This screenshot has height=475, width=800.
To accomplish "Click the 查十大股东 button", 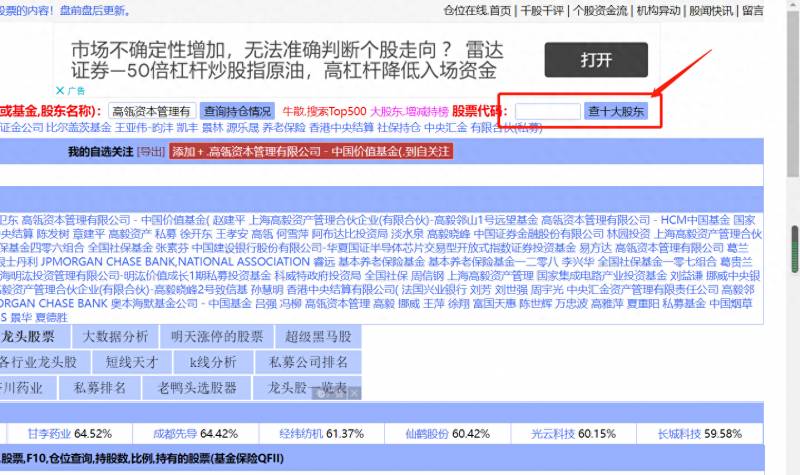I will [616, 111].
